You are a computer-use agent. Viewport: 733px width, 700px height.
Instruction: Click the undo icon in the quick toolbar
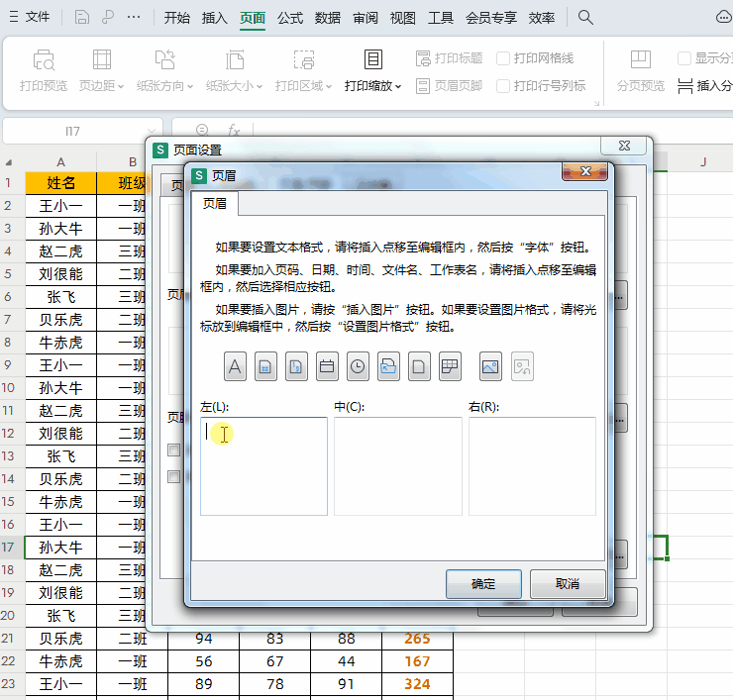(108, 18)
